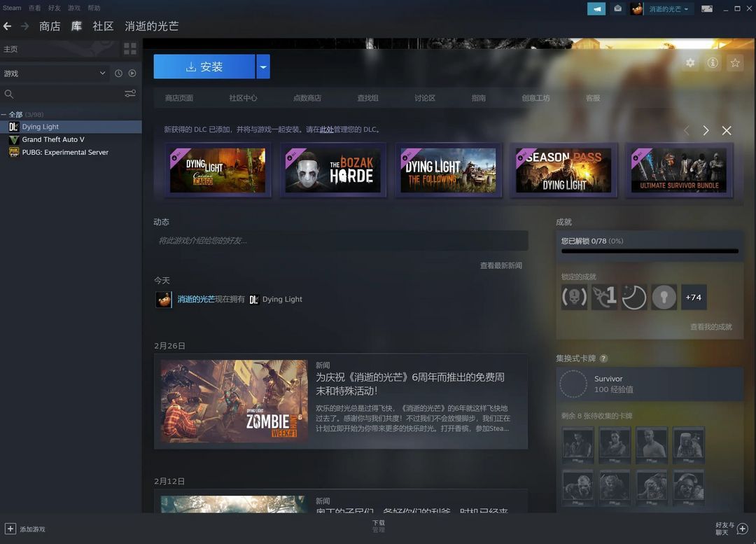Screen dimensions: 756x544
Task: Open the 点数商店 link
Action: tap(307, 98)
